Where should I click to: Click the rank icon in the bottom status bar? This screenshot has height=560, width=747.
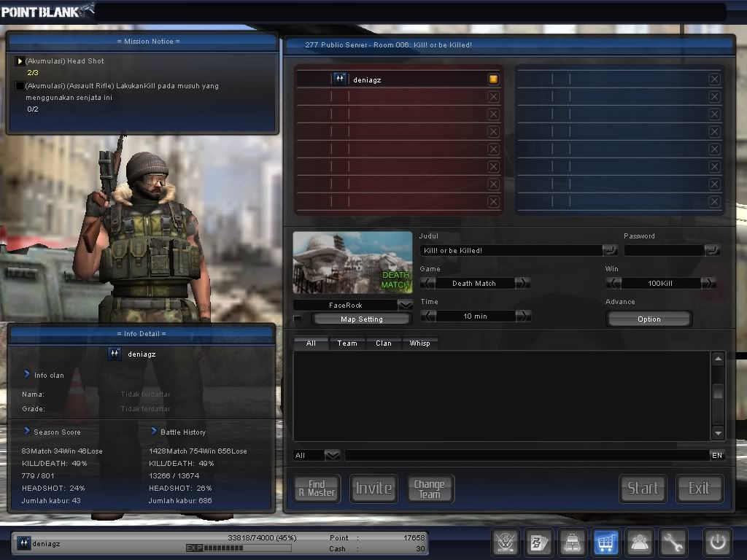[23, 543]
